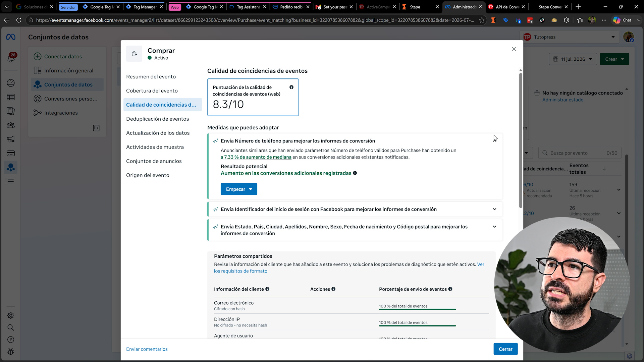Select Resumen del evento tab

pos(151,76)
